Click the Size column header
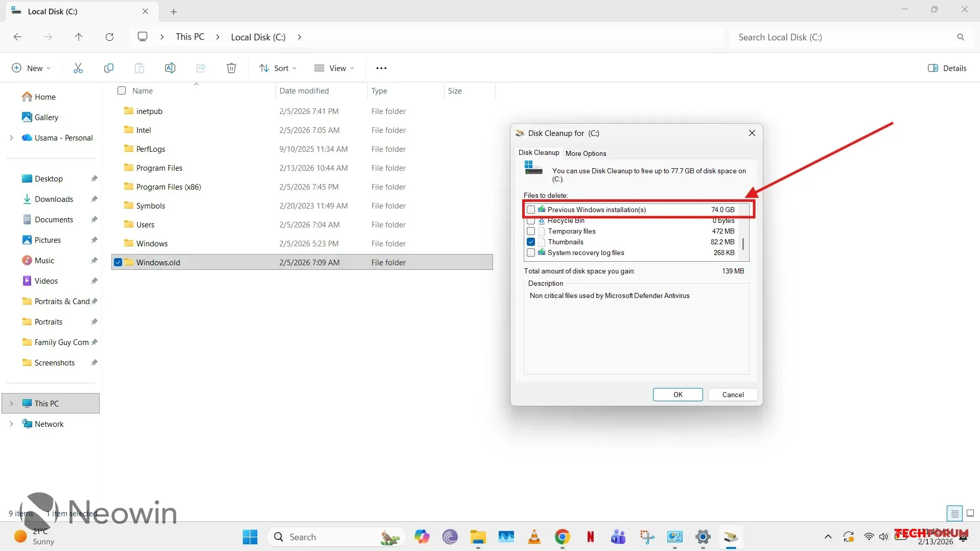The height and width of the screenshot is (551, 980). [x=469, y=90]
